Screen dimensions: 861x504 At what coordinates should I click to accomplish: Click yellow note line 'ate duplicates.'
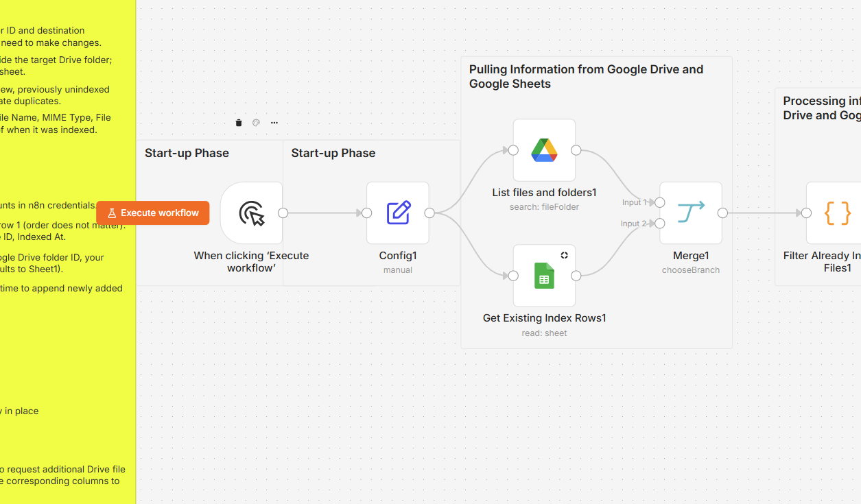(x=30, y=101)
